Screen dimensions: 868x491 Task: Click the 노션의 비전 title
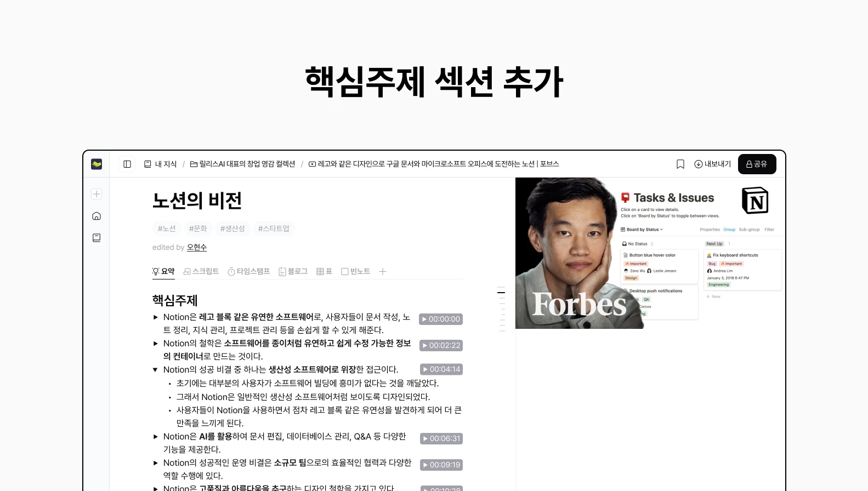coord(197,201)
